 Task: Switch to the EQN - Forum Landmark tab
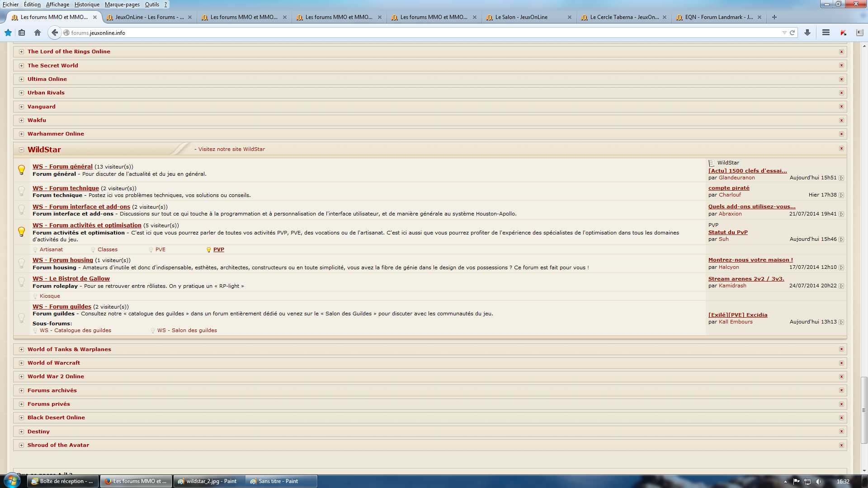719,17
